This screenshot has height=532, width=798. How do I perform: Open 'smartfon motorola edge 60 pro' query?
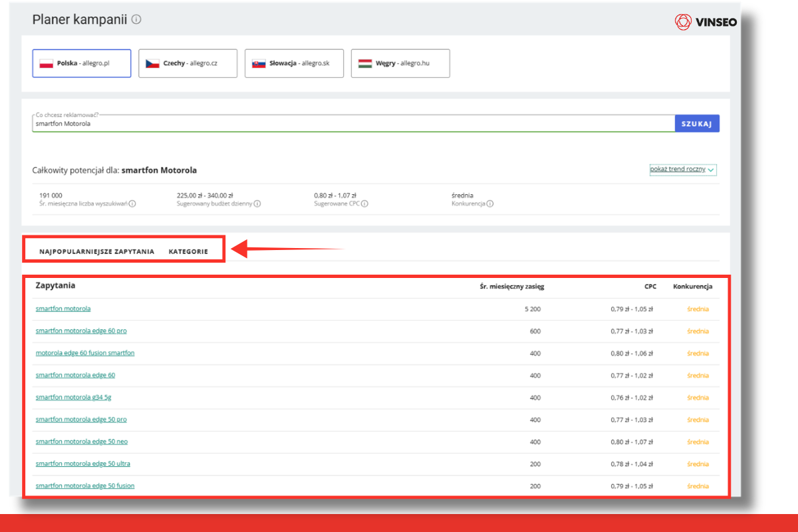click(x=81, y=331)
